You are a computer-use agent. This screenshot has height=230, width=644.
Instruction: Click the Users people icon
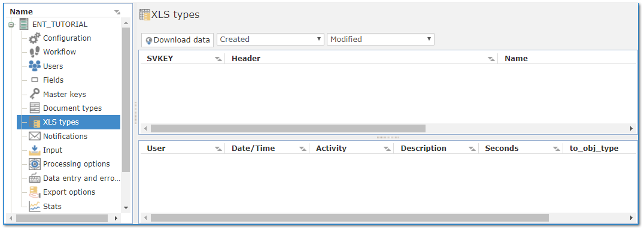point(35,66)
